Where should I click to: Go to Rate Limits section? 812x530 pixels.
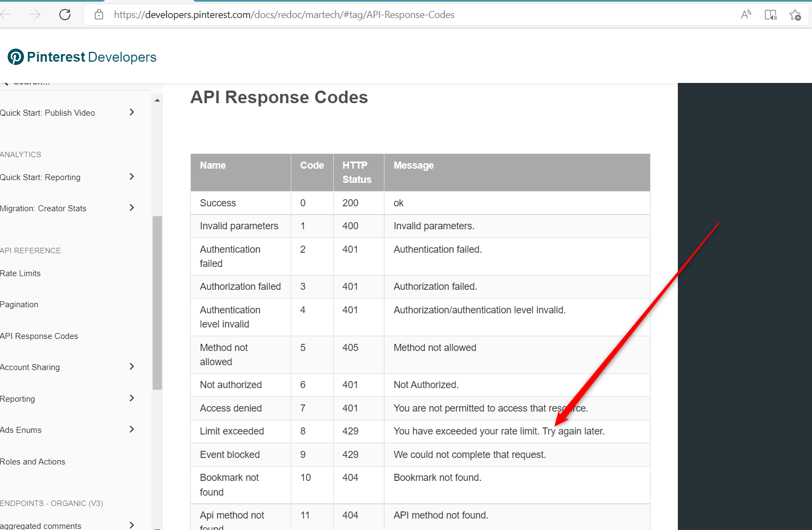point(20,273)
